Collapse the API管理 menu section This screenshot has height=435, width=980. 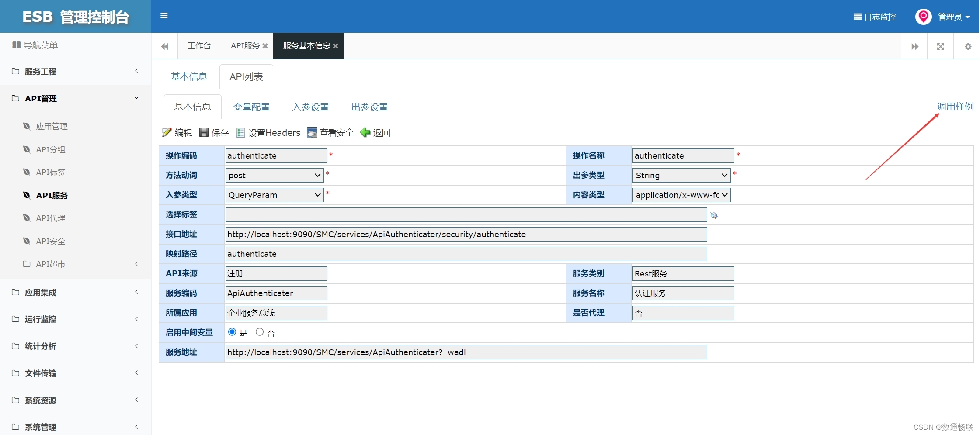pyautogui.click(x=75, y=98)
